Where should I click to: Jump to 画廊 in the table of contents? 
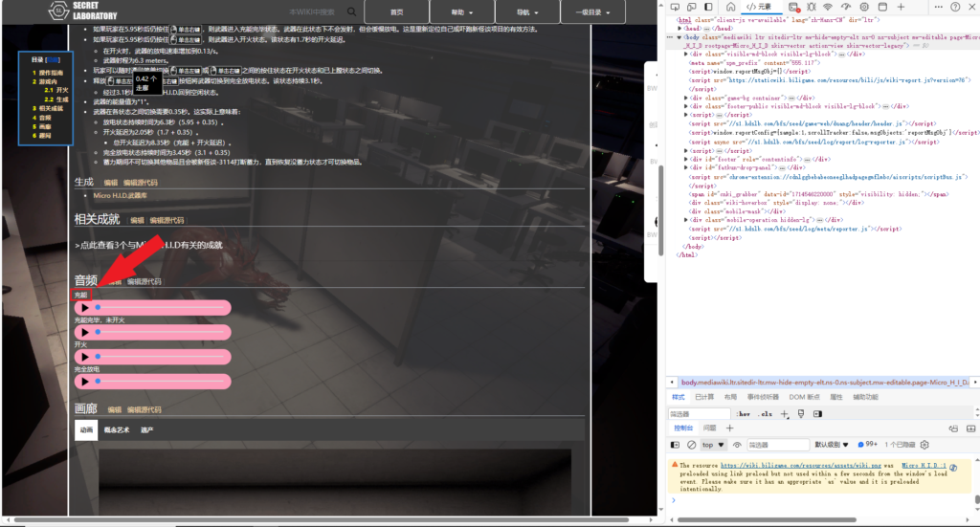pyautogui.click(x=41, y=127)
